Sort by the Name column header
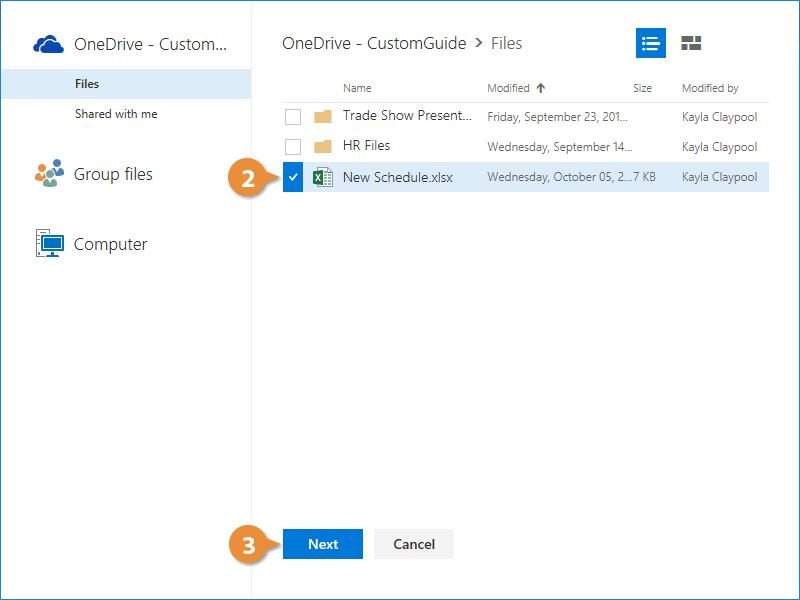This screenshot has height=600, width=800. pyautogui.click(x=357, y=88)
